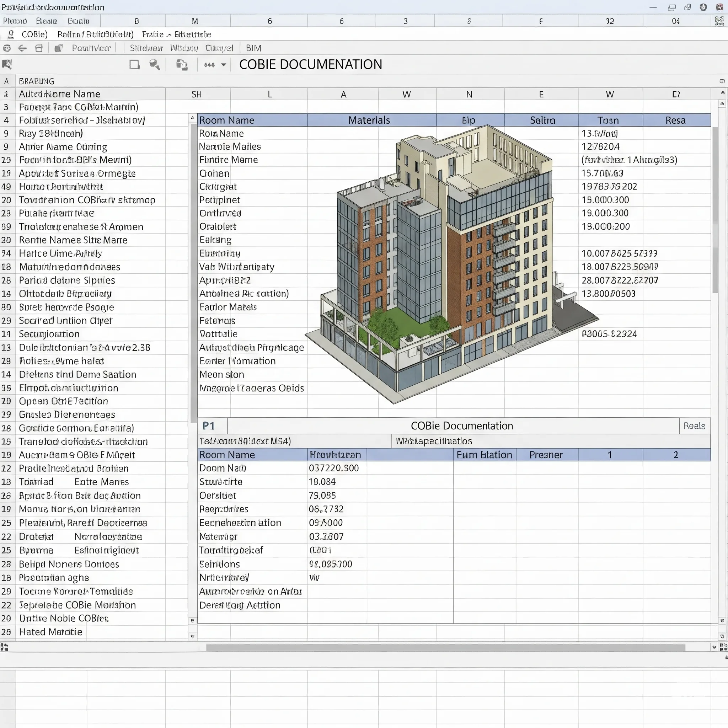Open the BIM menu tab
The image size is (728, 728).
[x=253, y=48]
